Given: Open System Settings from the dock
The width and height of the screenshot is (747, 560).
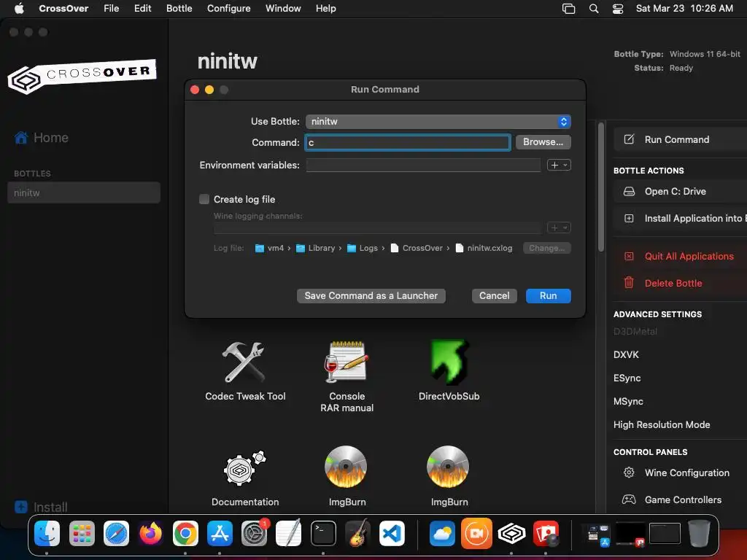Looking at the screenshot, I should pyautogui.click(x=255, y=533).
